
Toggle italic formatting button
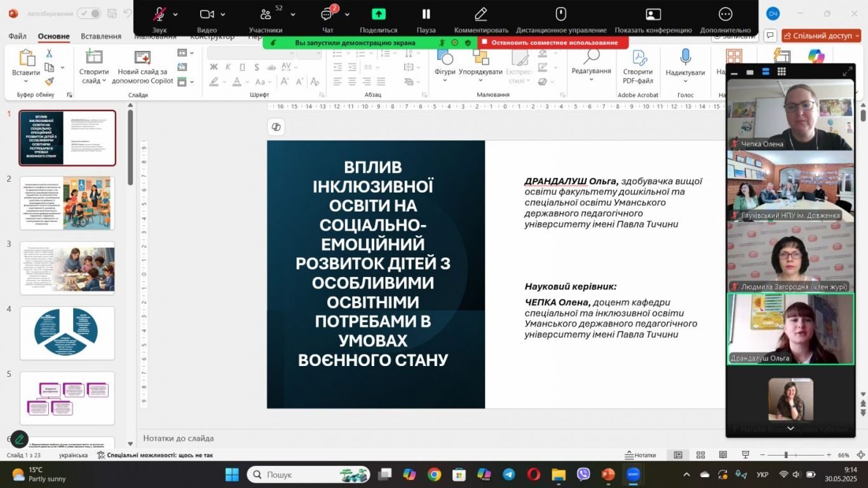(x=226, y=67)
